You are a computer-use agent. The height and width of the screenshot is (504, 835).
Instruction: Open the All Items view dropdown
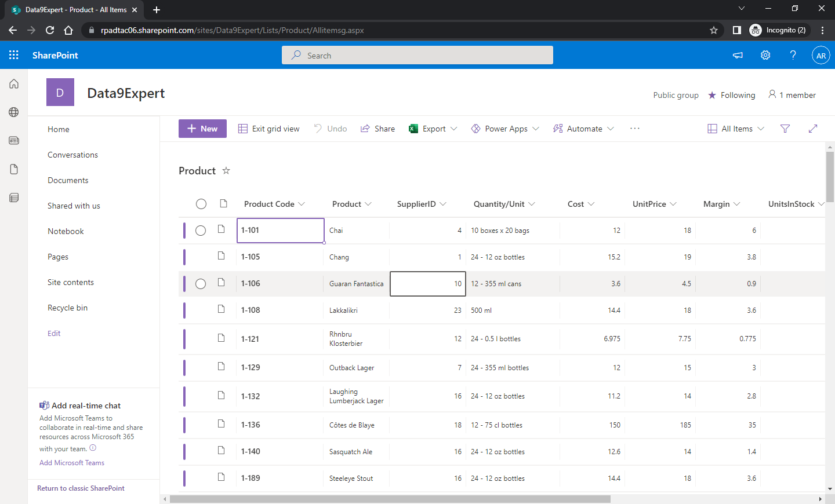tap(735, 129)
